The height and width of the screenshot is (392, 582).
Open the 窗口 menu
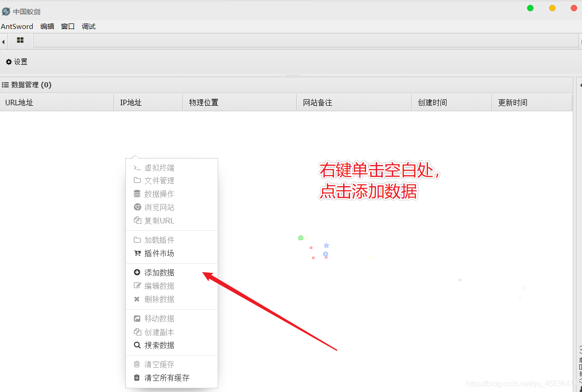pyautogui.click(x=68, y=27)
